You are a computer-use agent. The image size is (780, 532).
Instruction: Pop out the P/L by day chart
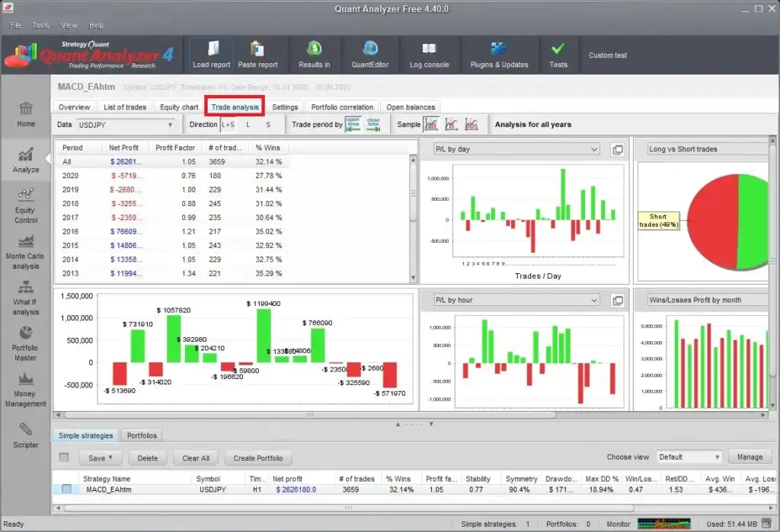(618, 149)
